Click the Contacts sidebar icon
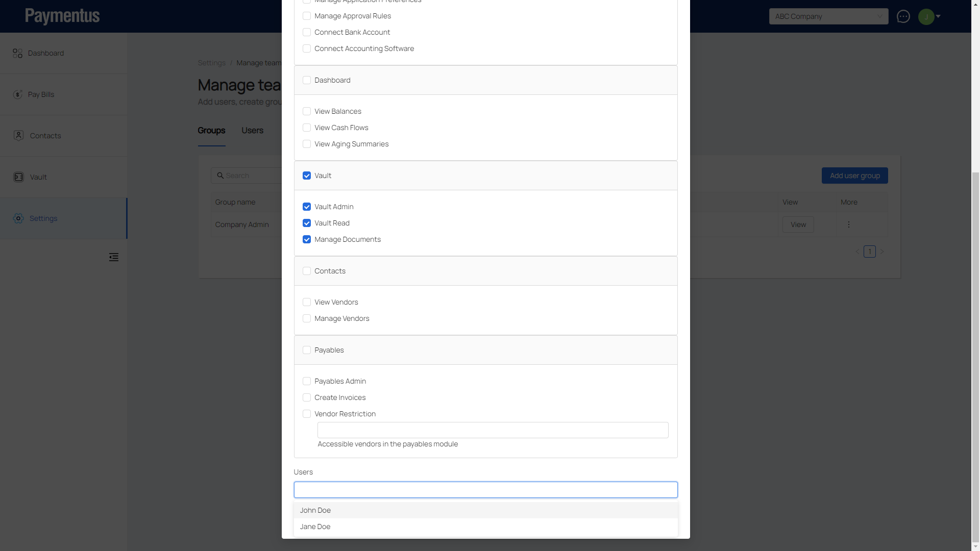The height and width of the screenshot is (551, 980). 18,136
